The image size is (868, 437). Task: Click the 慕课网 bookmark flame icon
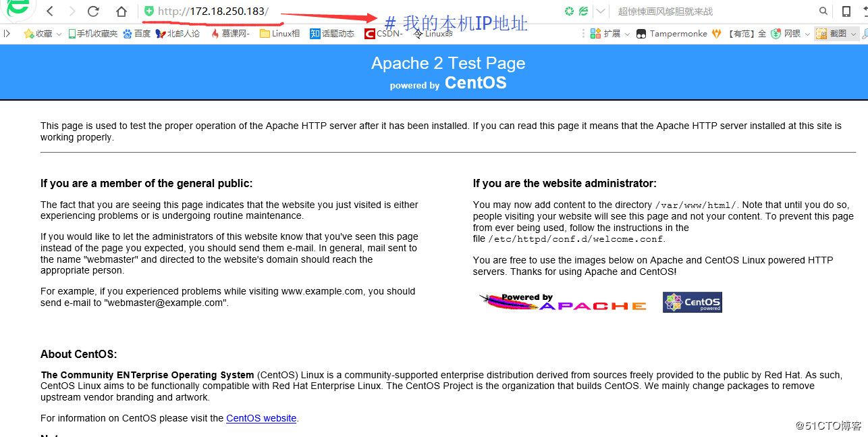pos(214,33)
